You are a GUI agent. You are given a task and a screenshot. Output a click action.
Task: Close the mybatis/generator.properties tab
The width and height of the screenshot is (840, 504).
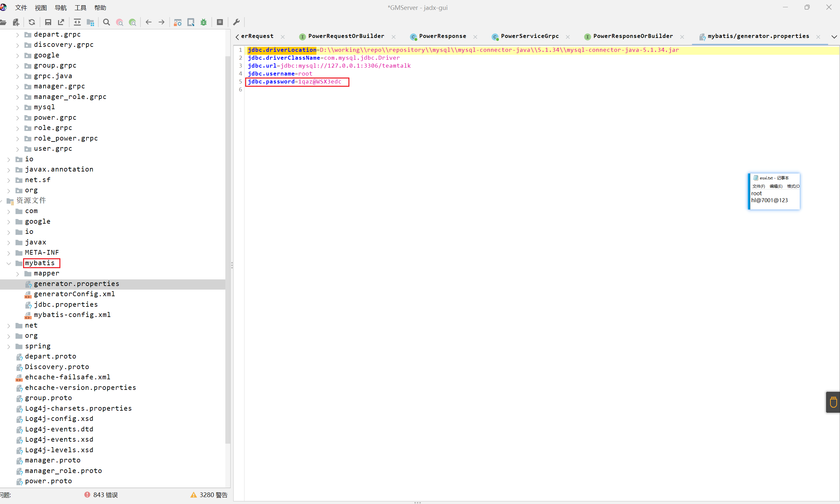(818, 37)
